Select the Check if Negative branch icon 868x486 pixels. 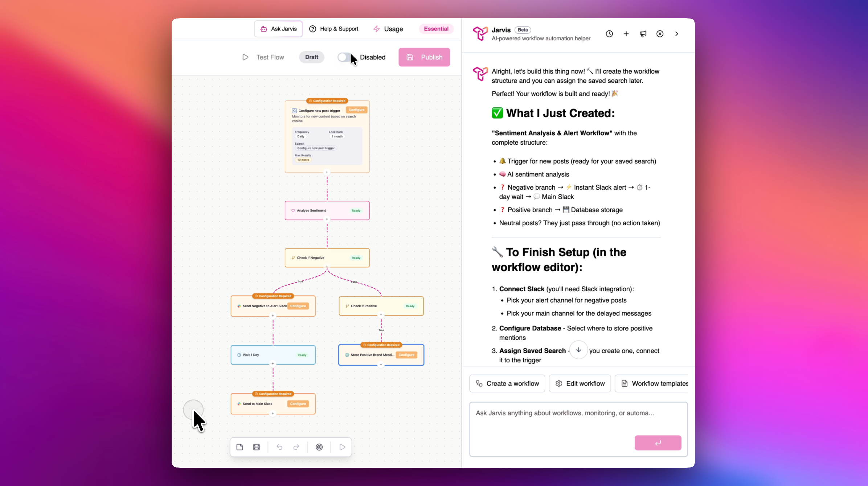(293, 258)
